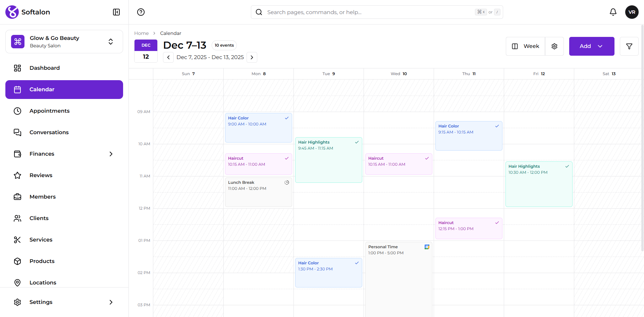Click the checkmark on Monday Hair Color

click(x=287, y=118)
